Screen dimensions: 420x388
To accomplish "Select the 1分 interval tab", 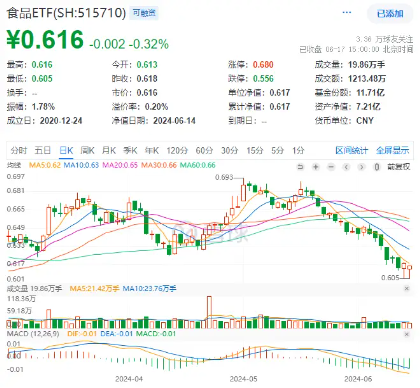I will (x=298, y=150).
